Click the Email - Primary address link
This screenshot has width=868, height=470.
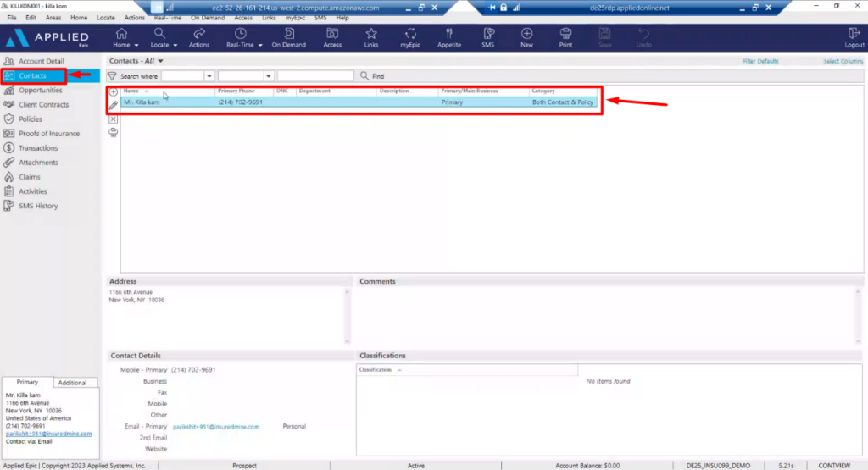coord(216,427)
